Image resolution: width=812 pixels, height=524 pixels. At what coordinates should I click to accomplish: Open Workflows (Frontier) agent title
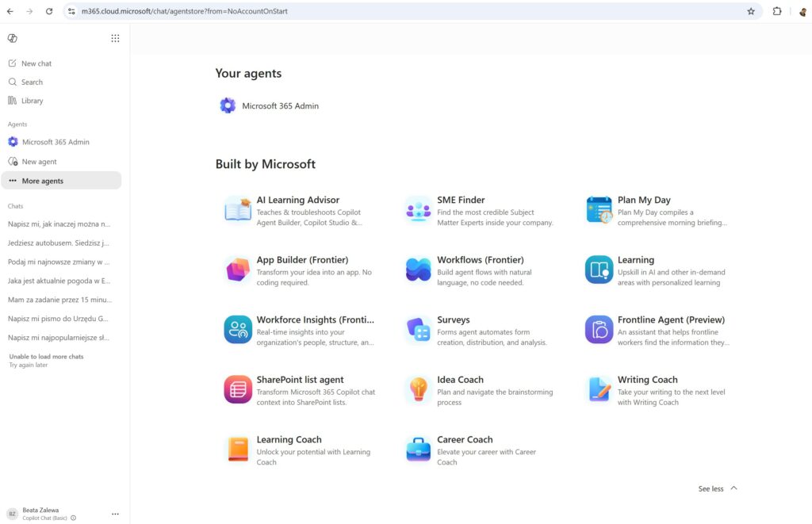pos(480,260)
